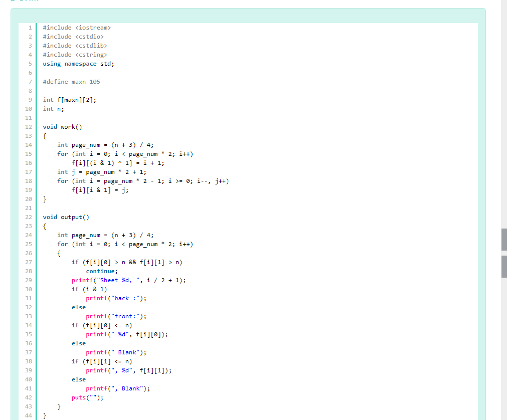Click 'if (i & 1)' condition line
Screen dimensions: 507x420
[89, 290]
